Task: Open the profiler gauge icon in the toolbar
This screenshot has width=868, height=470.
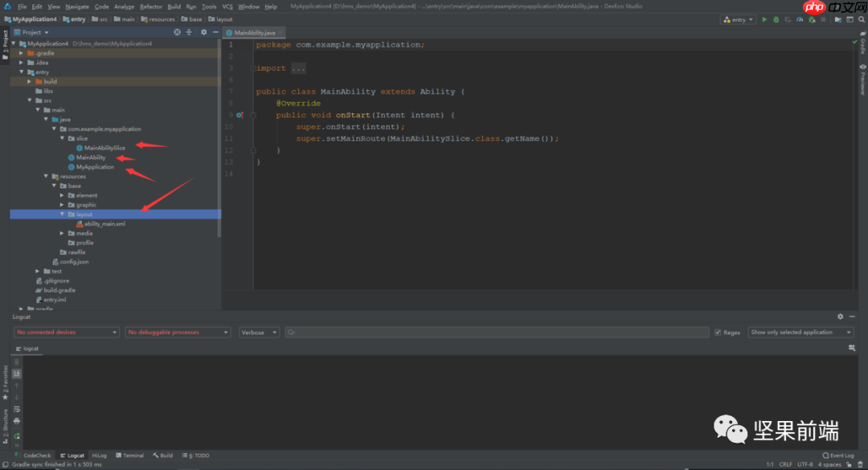Action: coord(800,19)
